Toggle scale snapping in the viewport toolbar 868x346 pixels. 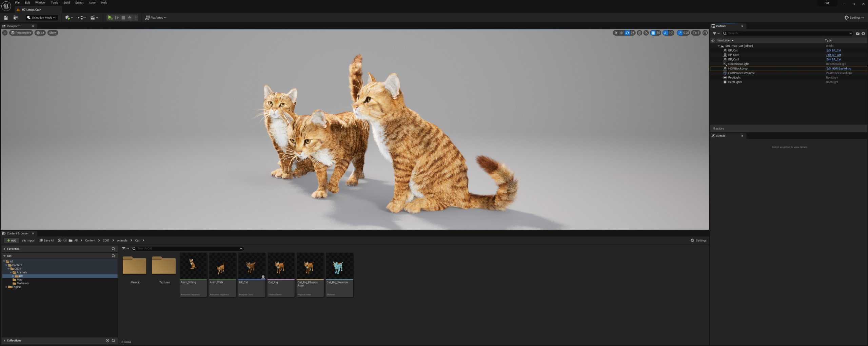pyautogui.click(x=680, y=33)
